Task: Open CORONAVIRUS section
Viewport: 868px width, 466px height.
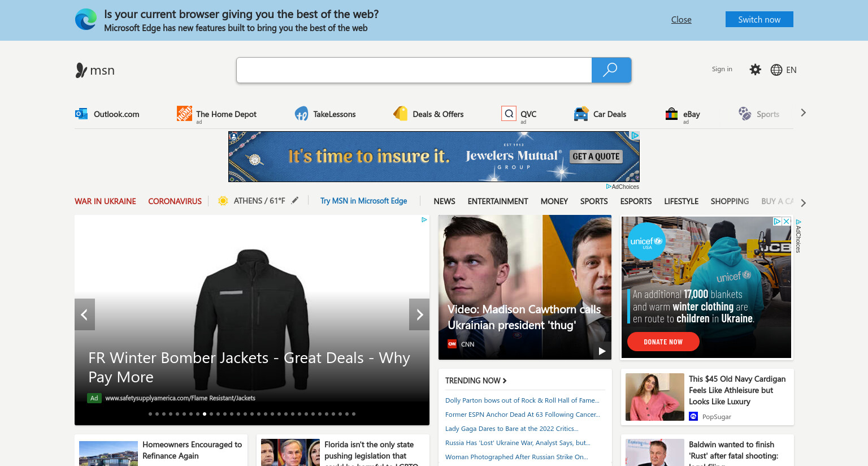Action: (175, 201)
